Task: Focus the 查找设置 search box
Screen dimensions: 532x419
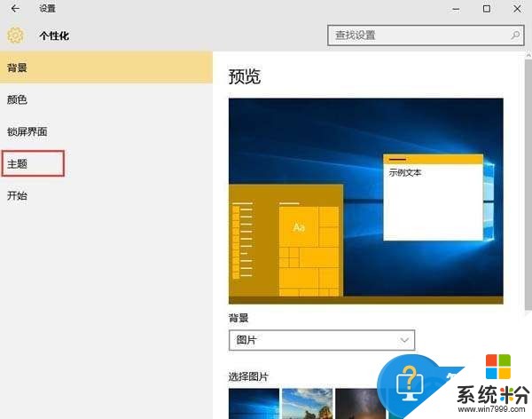Action: pyautogui.click(x=426, y=35)
